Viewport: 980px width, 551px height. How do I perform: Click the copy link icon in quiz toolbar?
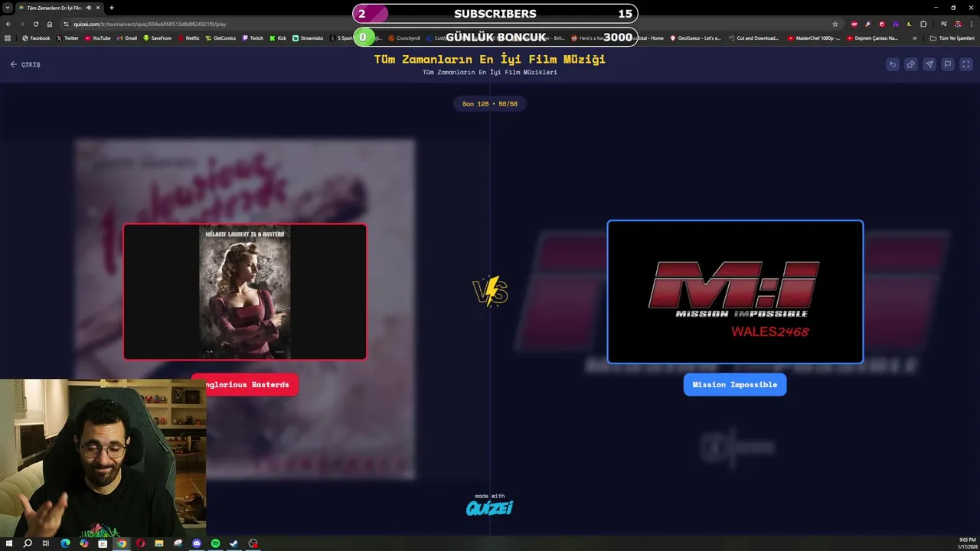910,64
